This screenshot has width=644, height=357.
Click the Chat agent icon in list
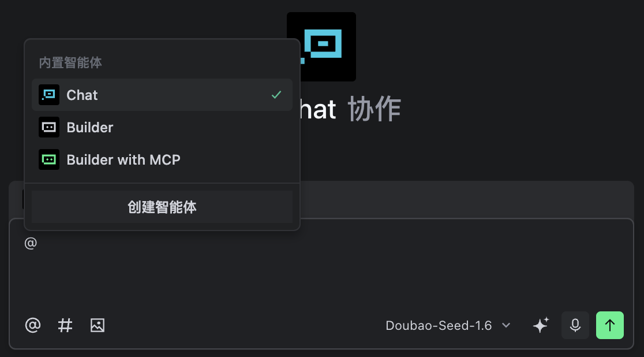49,95
